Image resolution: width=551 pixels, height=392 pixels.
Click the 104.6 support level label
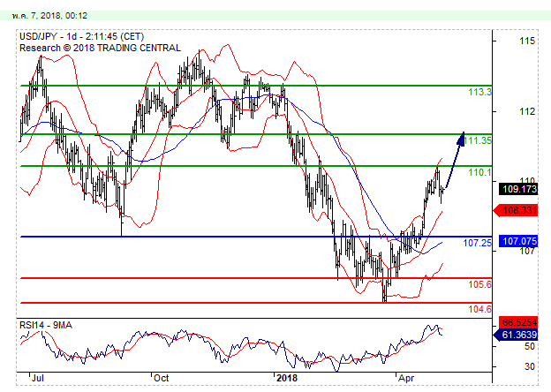pos(479,309)
